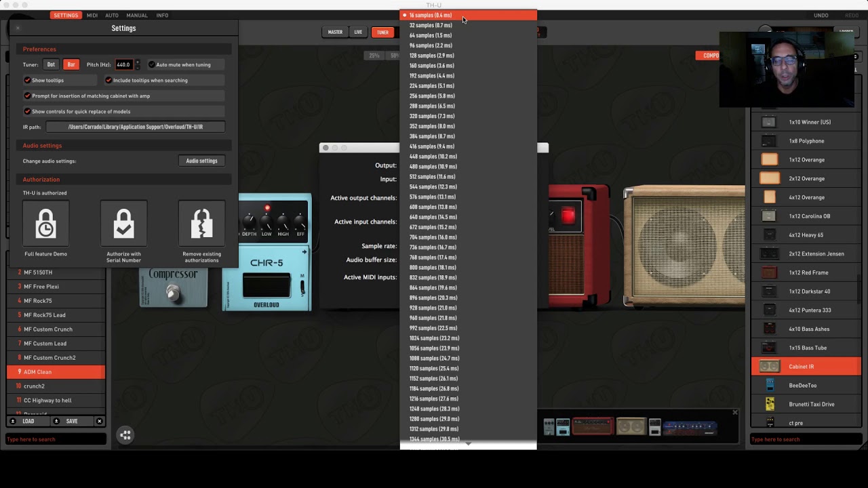The image size is (868, 488).
Task: Click the Remove existing authorizations broken-lock icon
Action: pyautogui.click(x=201, y=224)
